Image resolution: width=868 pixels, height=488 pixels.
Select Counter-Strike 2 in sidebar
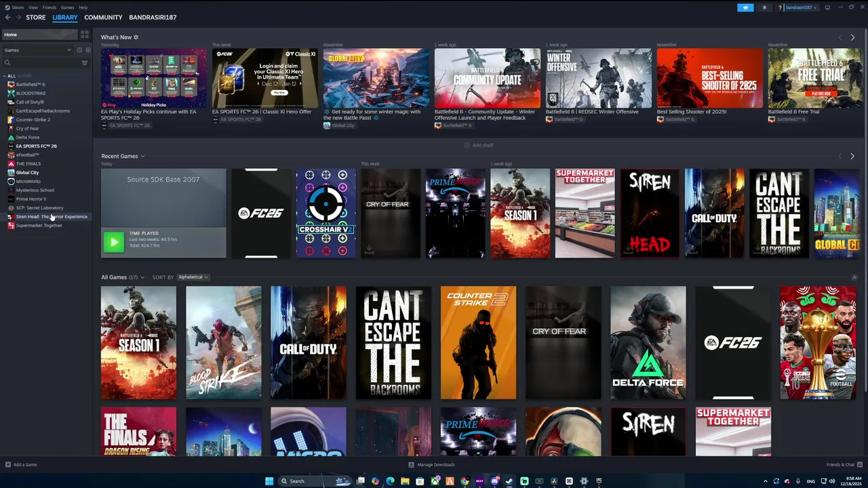[x=33, y=119]
